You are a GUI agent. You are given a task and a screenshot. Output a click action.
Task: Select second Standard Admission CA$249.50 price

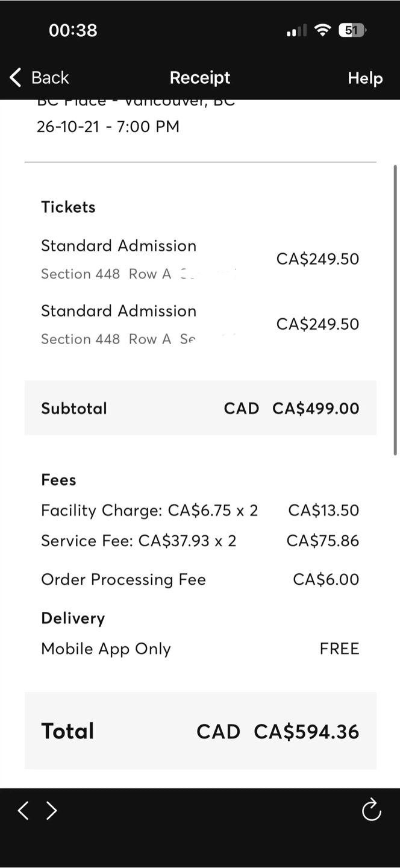317,324
